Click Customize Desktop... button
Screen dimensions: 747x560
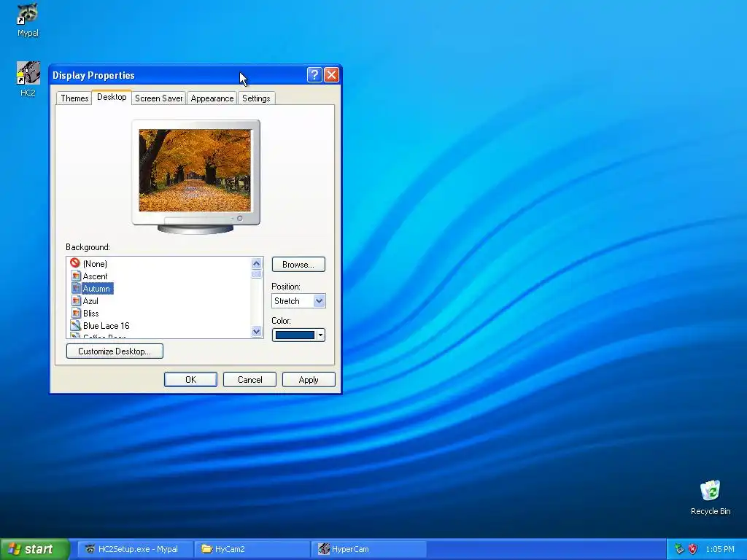[x=115, y=351]
